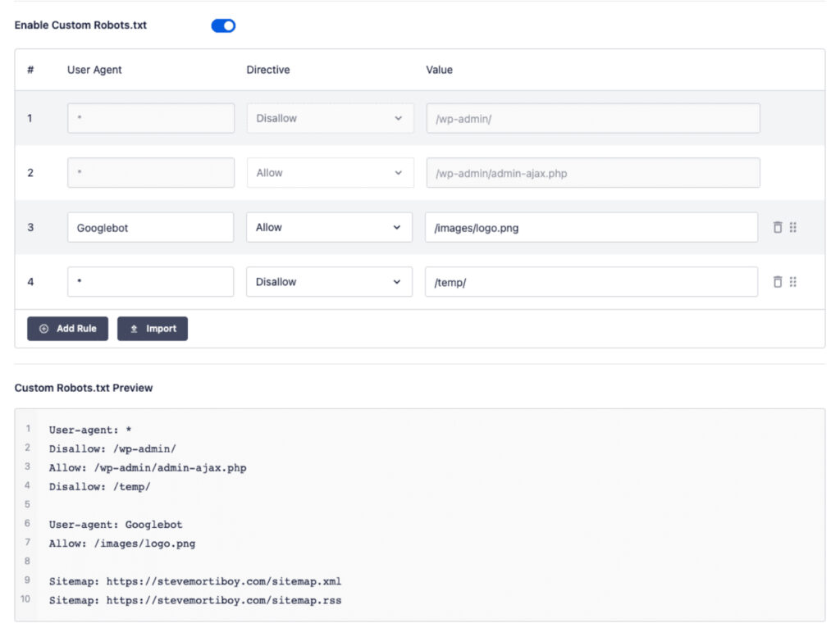The height and width of the screenshot is (637, 840).
Task: Click the plus icon inside Add Rule
Action: tap(43, 329)
